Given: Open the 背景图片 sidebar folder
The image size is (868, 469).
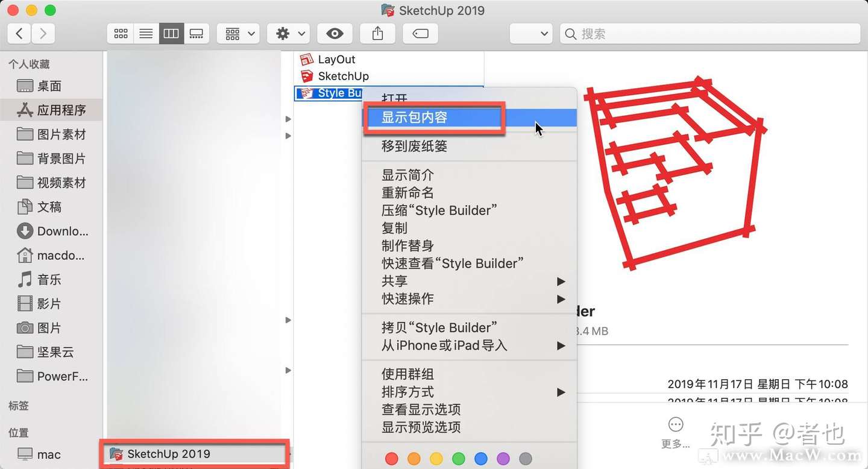Looking at the screenshot, I should pos(51,159).
